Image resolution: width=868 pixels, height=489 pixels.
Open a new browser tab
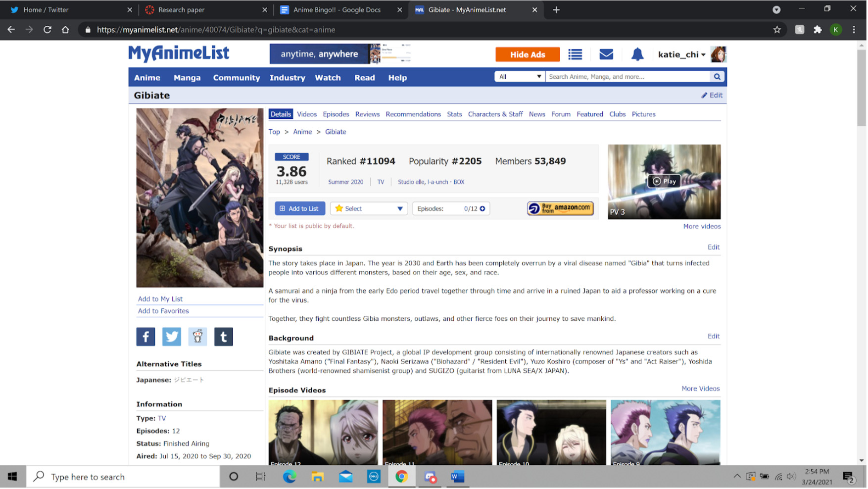click(557, 10)
